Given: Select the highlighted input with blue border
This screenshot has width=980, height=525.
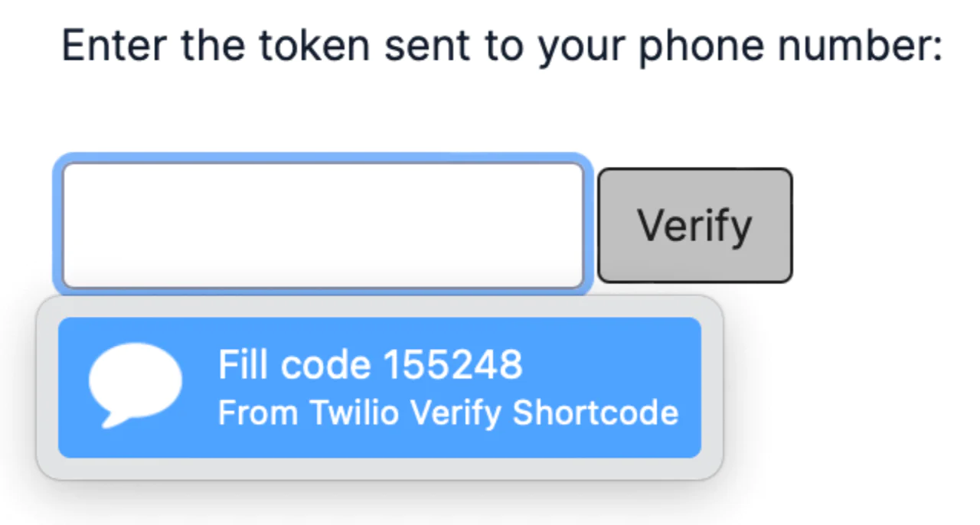Looking at the screenshot, I should tap(324, 223).
